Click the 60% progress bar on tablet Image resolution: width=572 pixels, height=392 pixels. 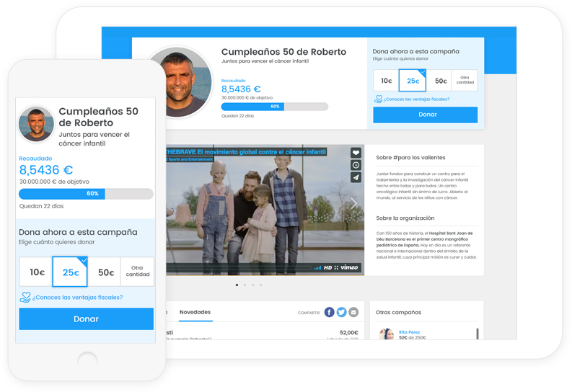[275, 107]
